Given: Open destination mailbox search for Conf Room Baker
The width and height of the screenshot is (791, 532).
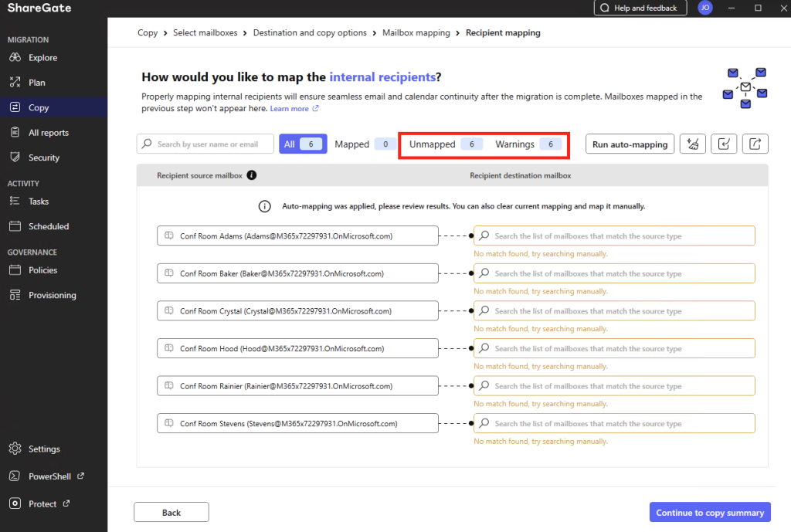Looking at the screenshot, I should [614, 273].
